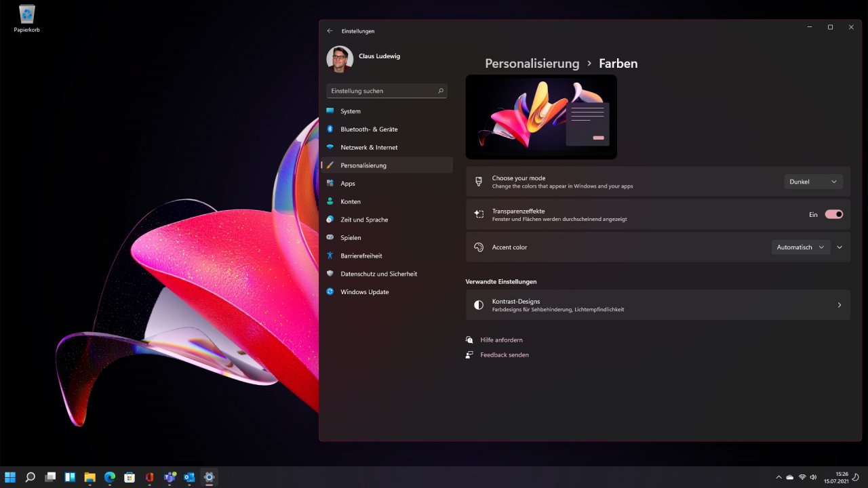Click the Kontrast-Designs arrow chevron
The height and width of the screenshot is (488, 868).
tap(840, 305)
